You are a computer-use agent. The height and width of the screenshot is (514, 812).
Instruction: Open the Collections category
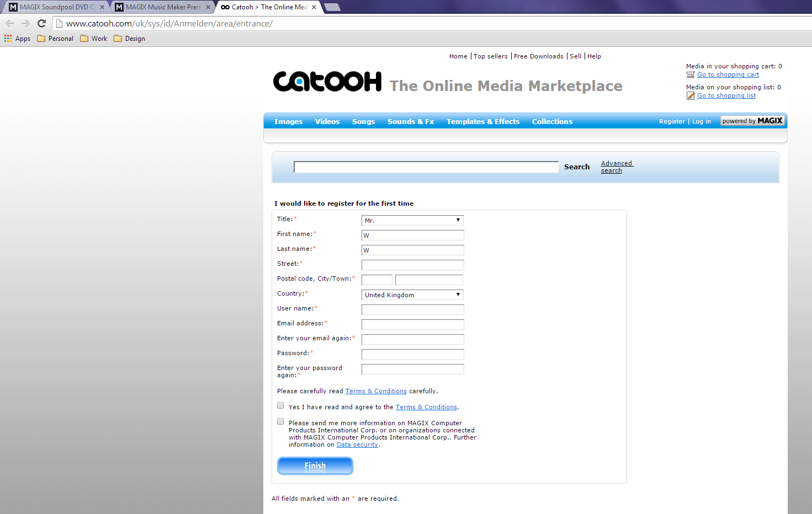(x=552, y=121)
